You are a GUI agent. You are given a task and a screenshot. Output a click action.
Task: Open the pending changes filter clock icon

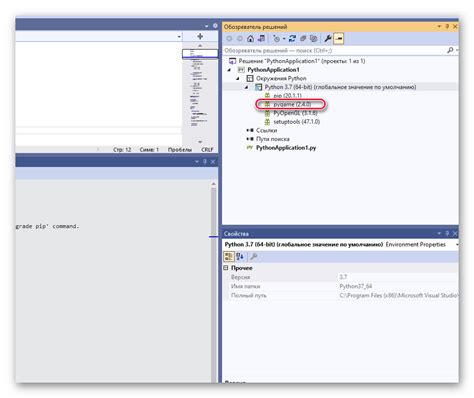[276, 39]
